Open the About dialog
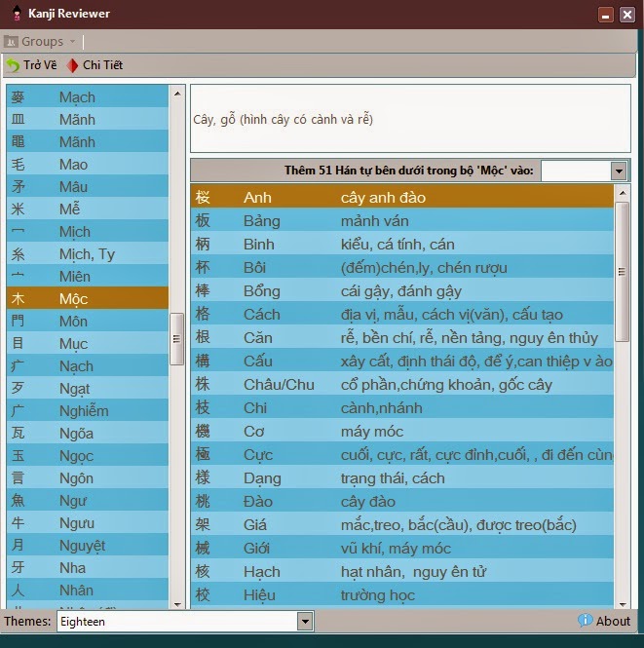This screenshot has width=644, height=648. (x=604, y=621)
